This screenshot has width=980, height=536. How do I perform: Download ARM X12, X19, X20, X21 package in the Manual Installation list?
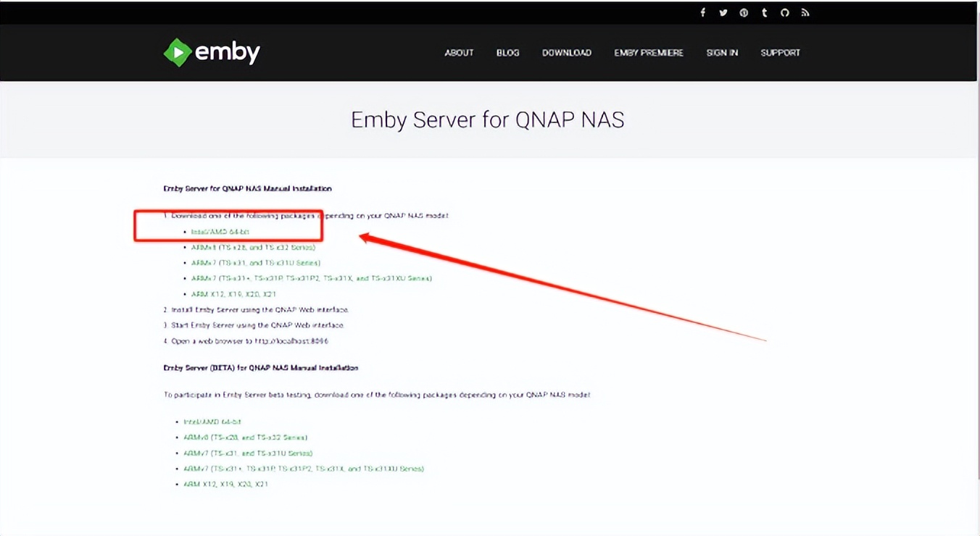[x=233, y=294]
